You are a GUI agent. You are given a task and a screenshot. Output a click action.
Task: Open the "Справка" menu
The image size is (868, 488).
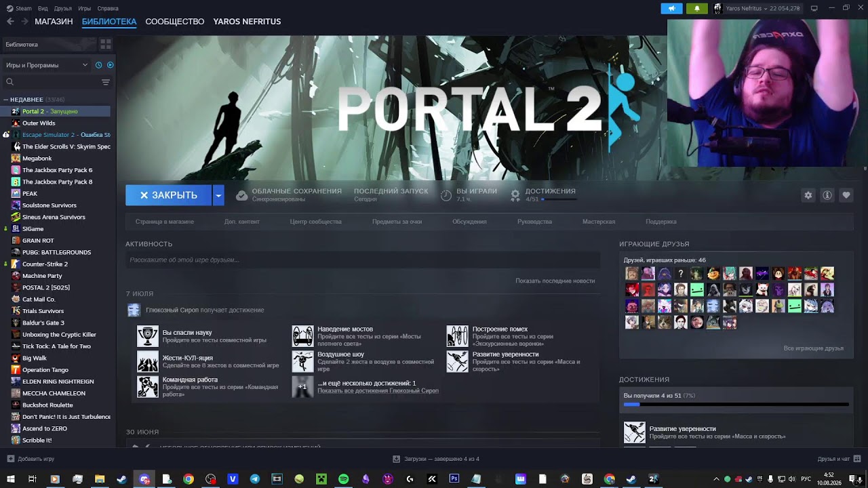coord(108,8)
